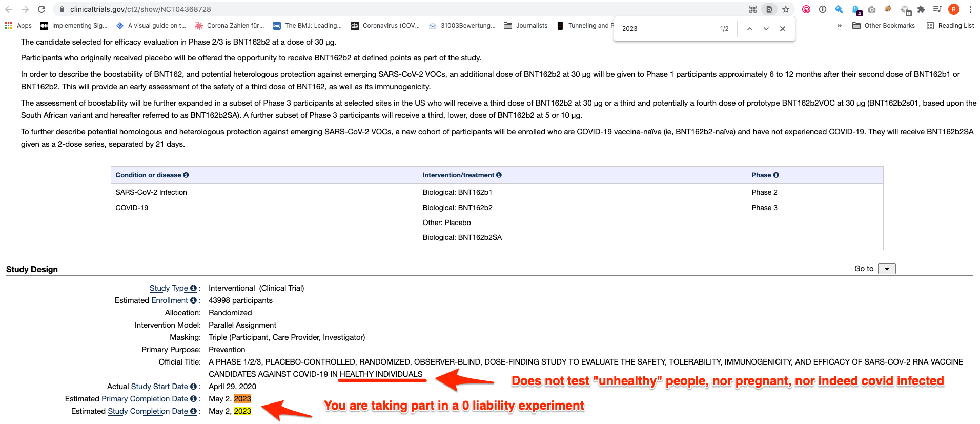980x424 pixels.
Task: Open the Extensions puzzle piece menu
Action: pos(921,9)
